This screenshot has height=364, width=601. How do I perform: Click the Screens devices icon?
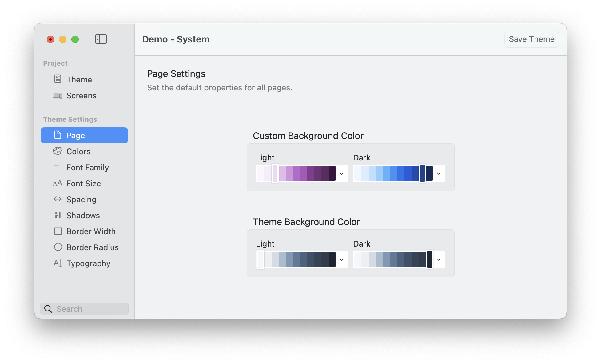click(x=58, y=96)
